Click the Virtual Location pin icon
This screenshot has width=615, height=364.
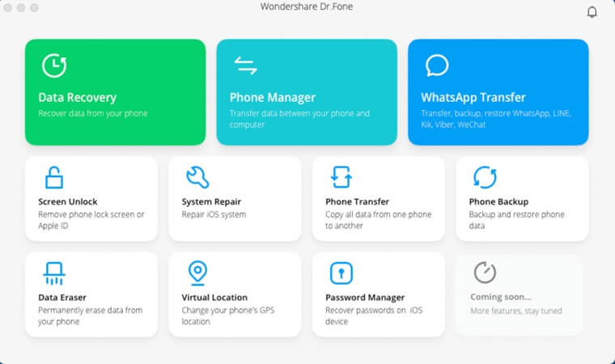[x=197, y=273]
